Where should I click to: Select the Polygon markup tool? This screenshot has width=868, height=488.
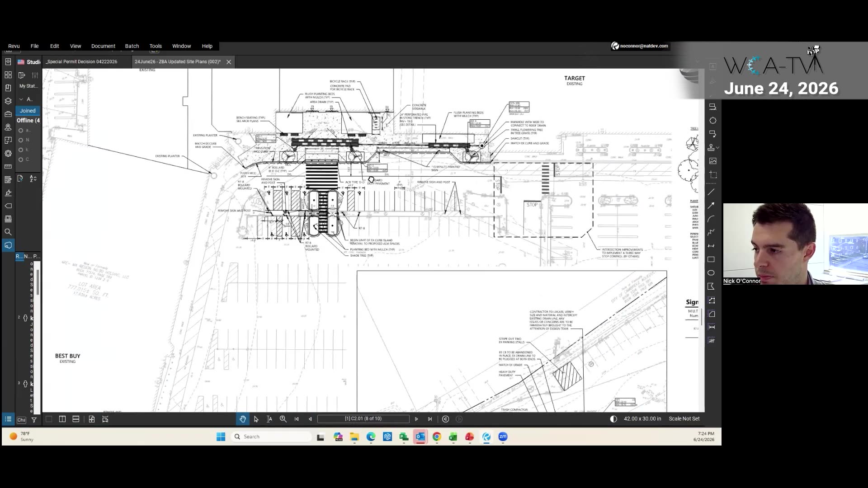pyautogui.click(x=711, y=286)
